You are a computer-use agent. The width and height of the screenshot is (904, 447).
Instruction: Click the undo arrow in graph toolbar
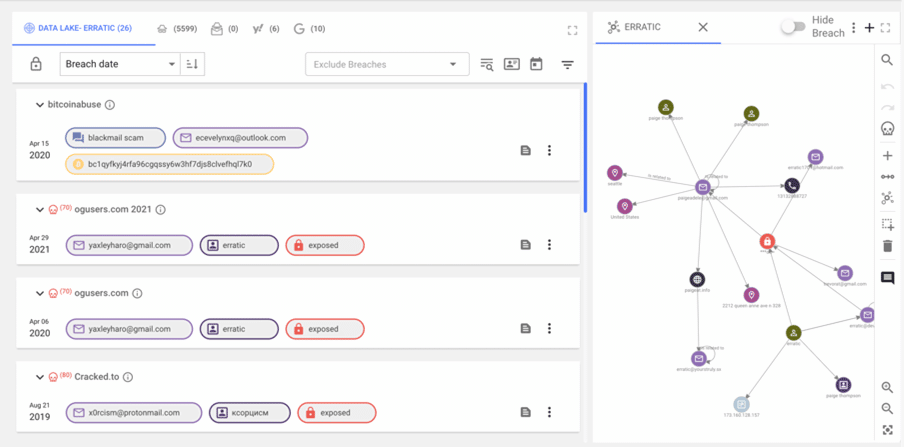pyautogui.click(x=887, y=87)
